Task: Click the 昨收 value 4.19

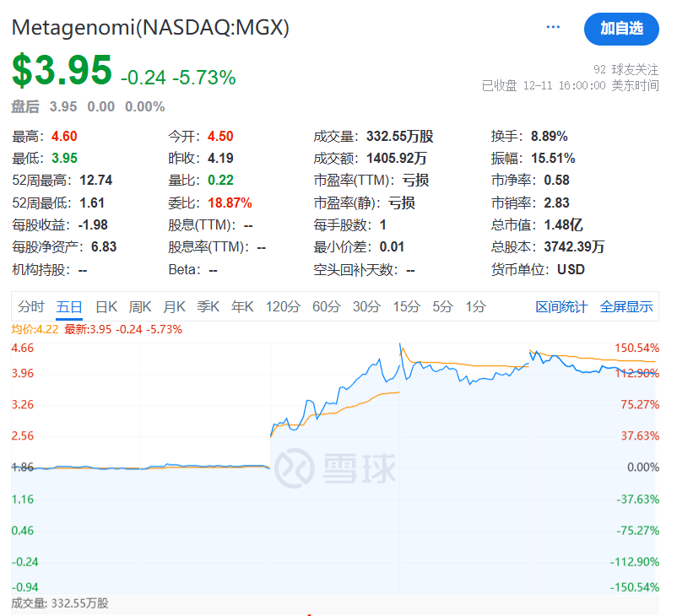Action: tap(220, 159)
